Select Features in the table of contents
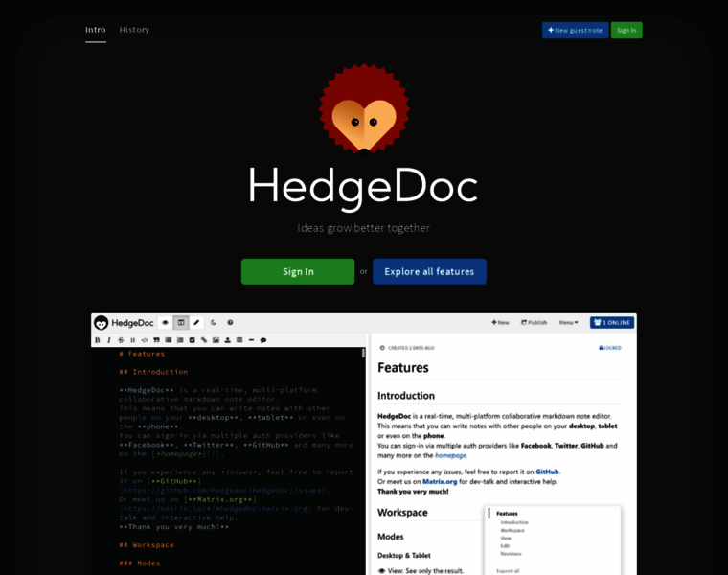This screenshot has height=575, width=728. (x=507, y=514)
